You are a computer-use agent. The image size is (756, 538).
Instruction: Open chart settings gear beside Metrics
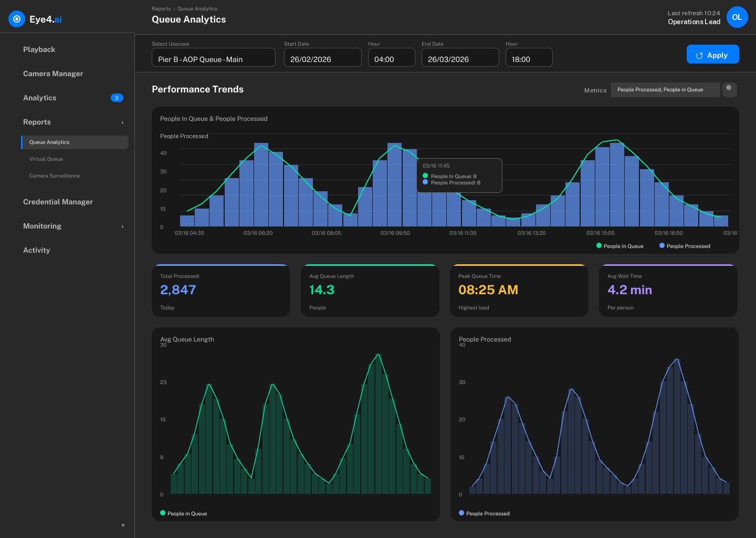tap(729, 89)
